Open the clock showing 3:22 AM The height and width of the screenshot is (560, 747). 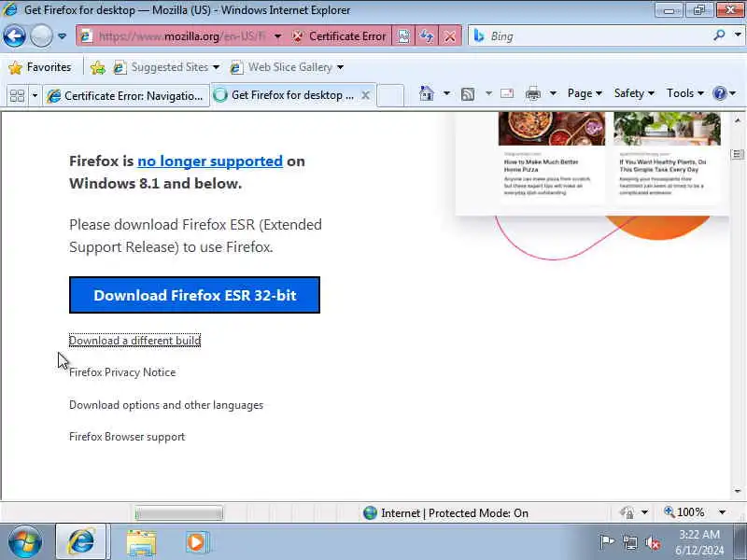point(699,542)
